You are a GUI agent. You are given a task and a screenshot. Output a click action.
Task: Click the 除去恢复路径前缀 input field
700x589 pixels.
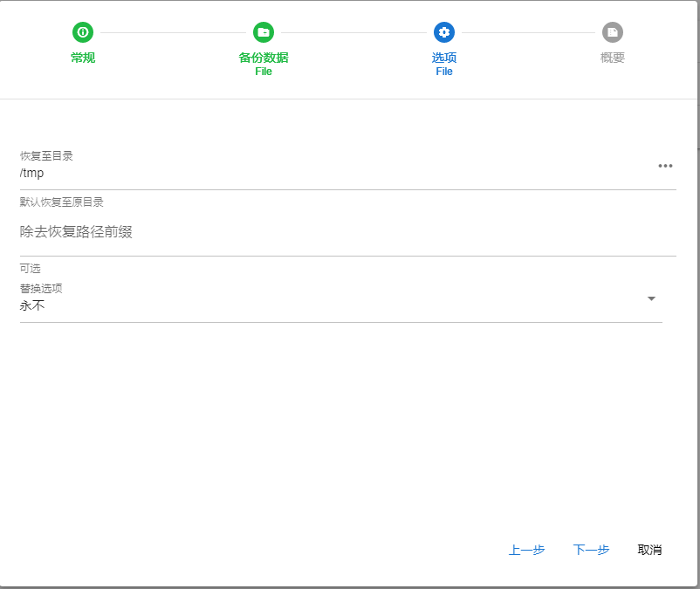tap(347, 232)
